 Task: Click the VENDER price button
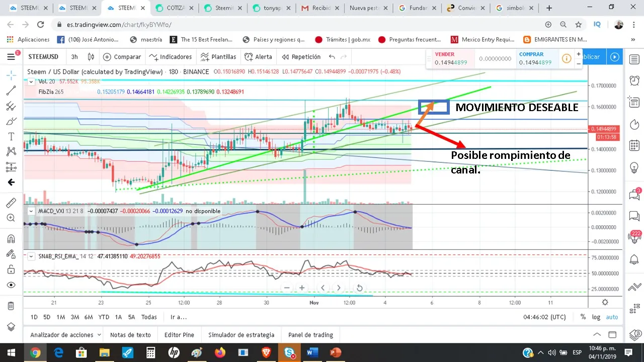[x=451, y=58]
